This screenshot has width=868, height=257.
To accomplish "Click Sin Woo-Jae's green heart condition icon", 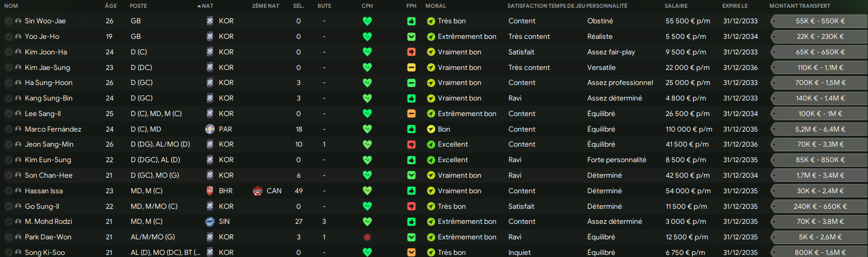I will point(367,21).
